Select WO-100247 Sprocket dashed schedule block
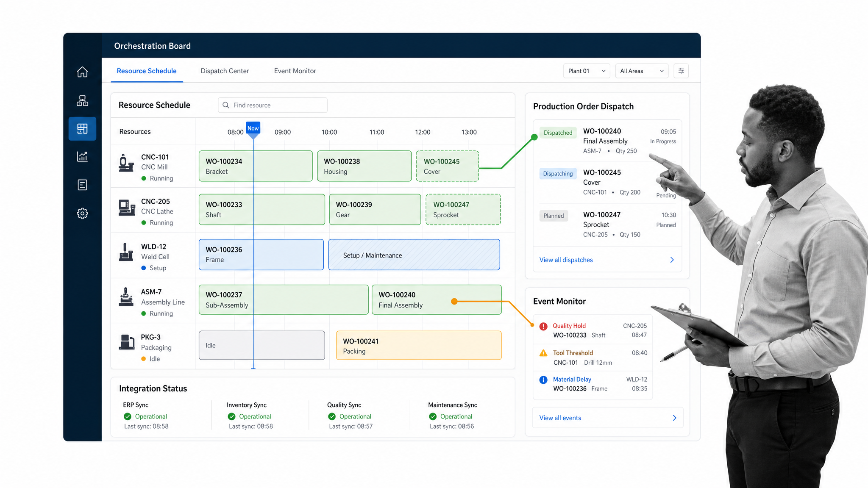The height and width of the screenshot is (488, 868). pos(463,209)
